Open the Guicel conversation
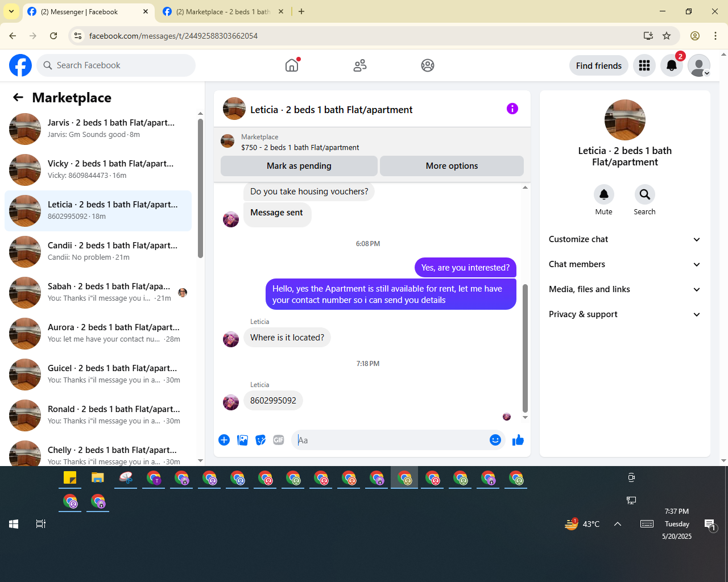This screenshot has width=728, height=582. [x=98, y=375]
